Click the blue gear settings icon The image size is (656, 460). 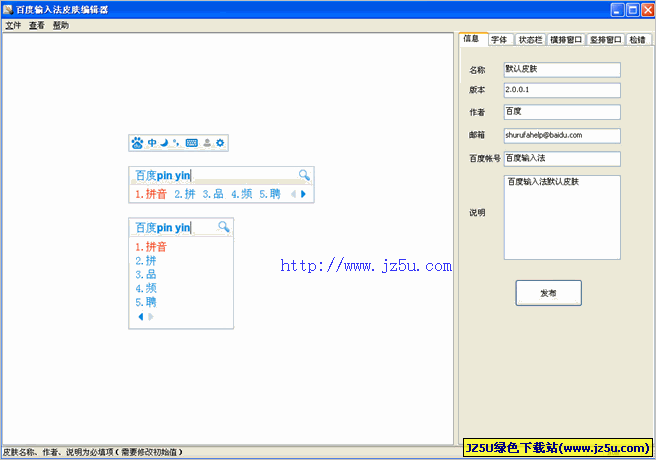pos(220,143)
